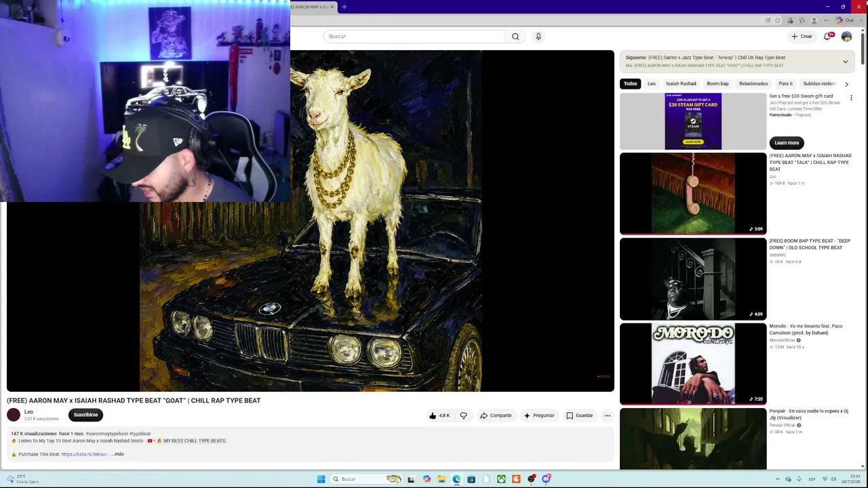Click the ESP language indicator

point(812,479)
